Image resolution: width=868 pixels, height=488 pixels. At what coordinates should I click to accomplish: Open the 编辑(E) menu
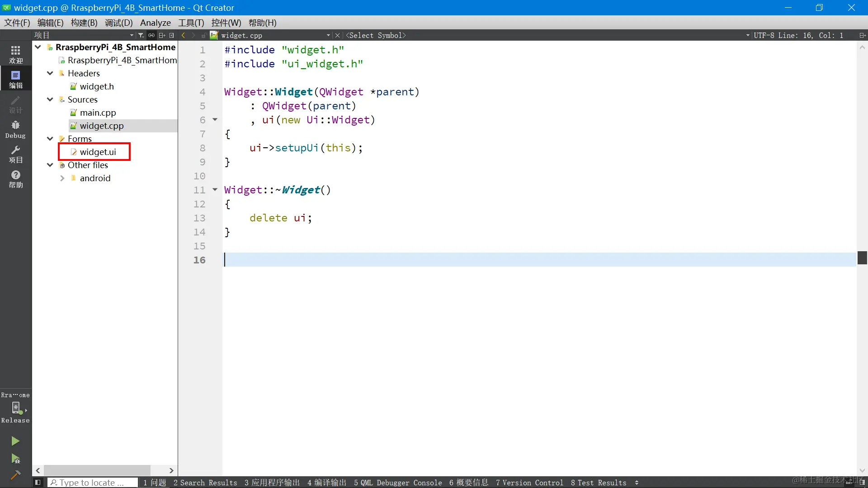click(x=51, y=23)
